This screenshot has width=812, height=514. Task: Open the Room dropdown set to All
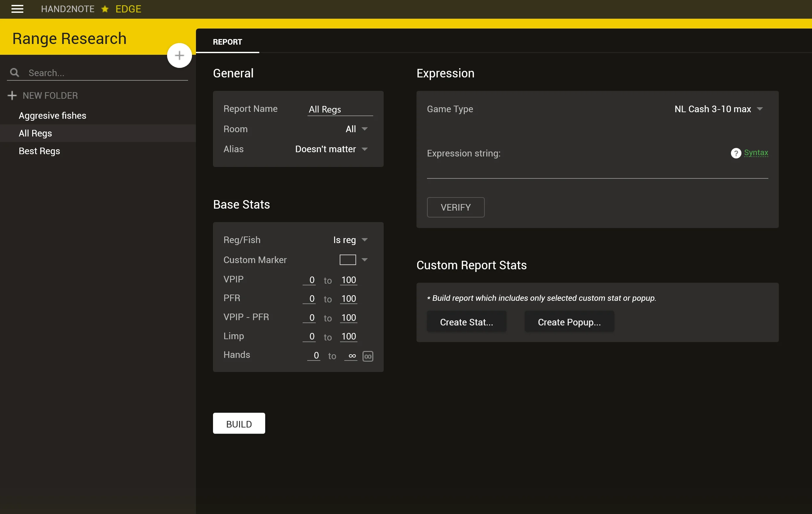356,129
